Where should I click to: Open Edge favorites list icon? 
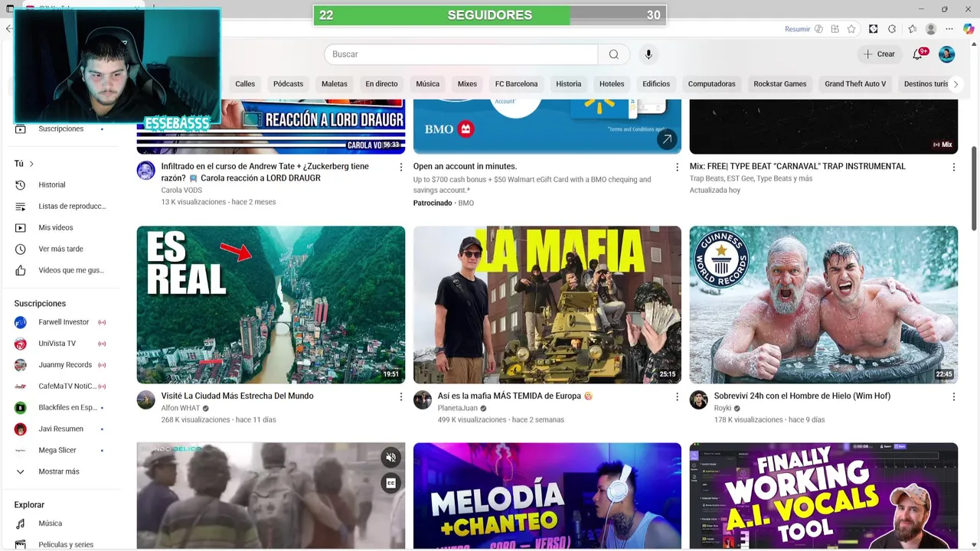tap(912, 29)
